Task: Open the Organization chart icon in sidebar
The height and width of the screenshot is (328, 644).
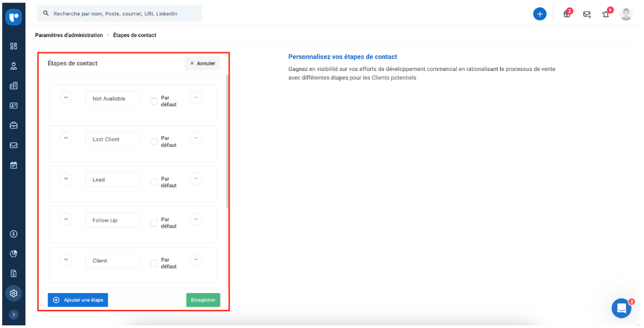Action: click(13, 85)
